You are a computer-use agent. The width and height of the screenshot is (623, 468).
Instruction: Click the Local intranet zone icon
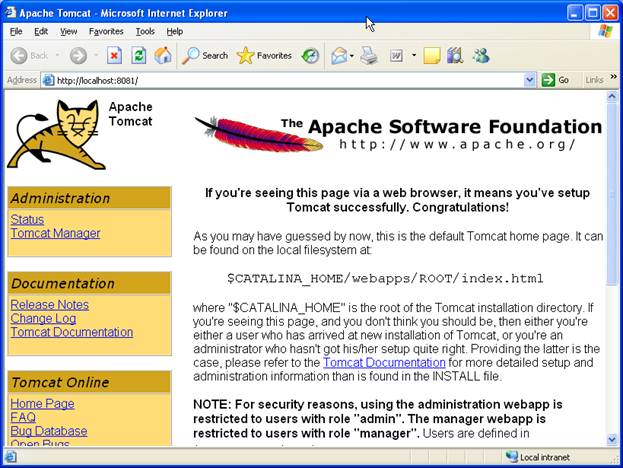click(512, 457)
